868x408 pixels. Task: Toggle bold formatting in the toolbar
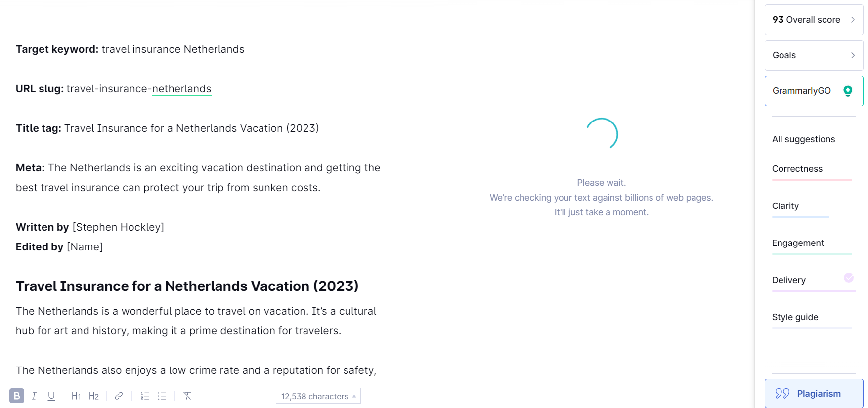click(17, 396)
